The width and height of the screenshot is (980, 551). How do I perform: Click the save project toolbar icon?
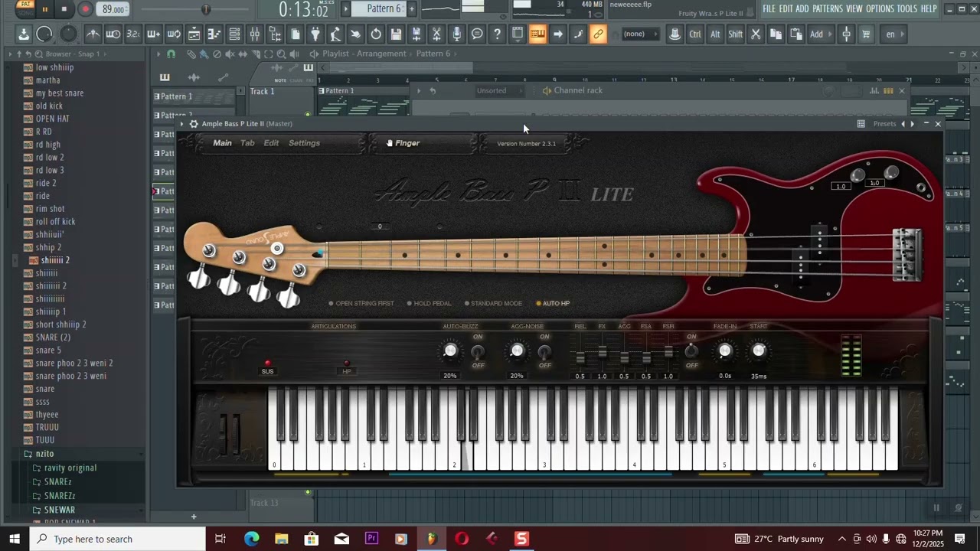coord(396,34)
